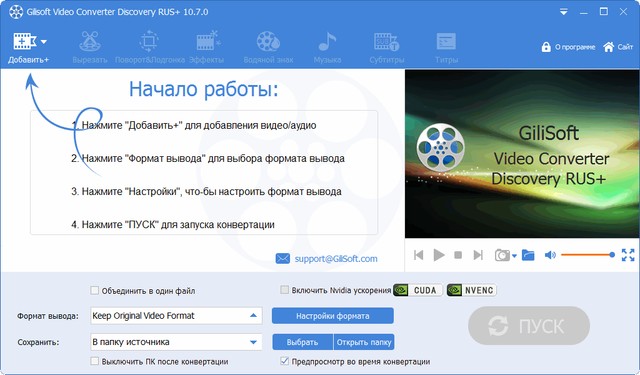Open the Поворот&Подгонка rotate tool
The height and width of the screenshot is (375, 640).
(149, 47)
